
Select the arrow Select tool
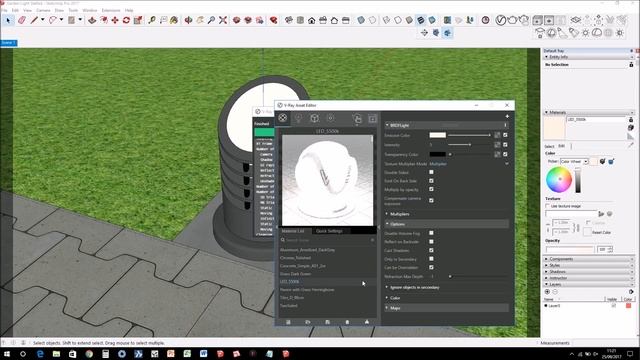[8, 20]
